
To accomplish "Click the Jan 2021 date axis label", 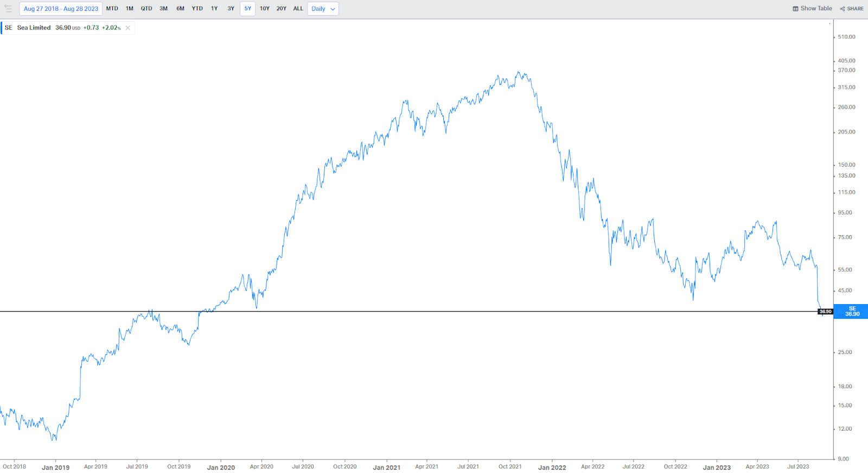I will 386,467.
